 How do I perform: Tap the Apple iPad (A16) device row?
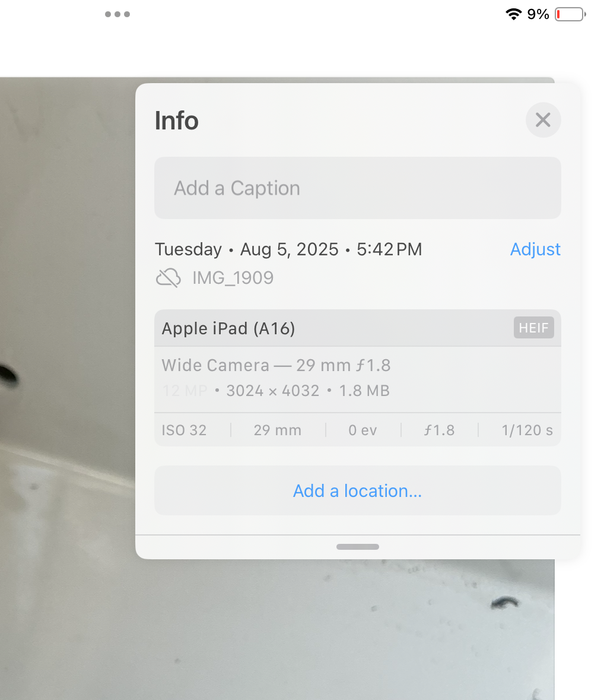(228, 328)
